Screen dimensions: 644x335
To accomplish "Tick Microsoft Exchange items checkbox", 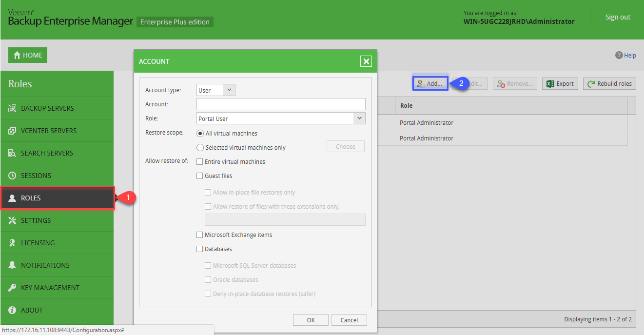I will click(x=199, y=235).
